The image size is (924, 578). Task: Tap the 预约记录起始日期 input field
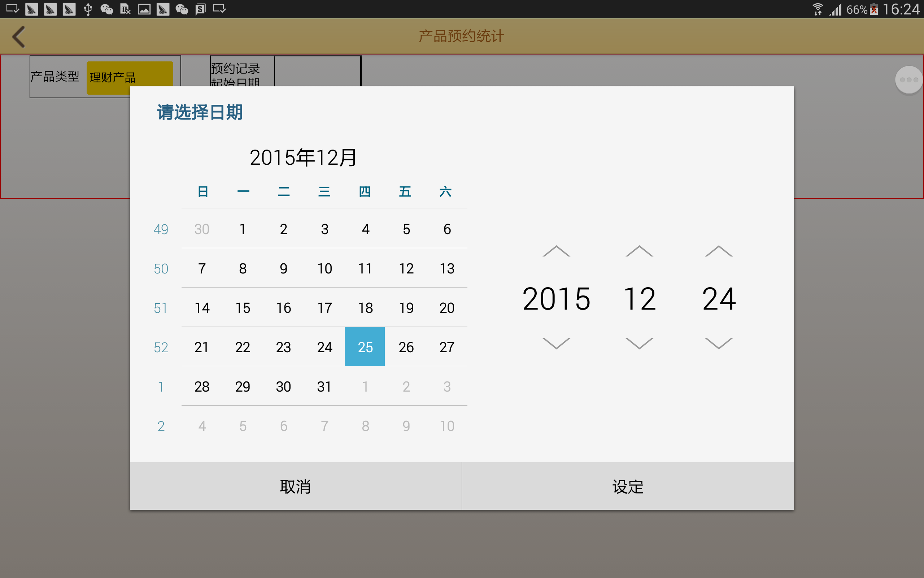[317, 71]
